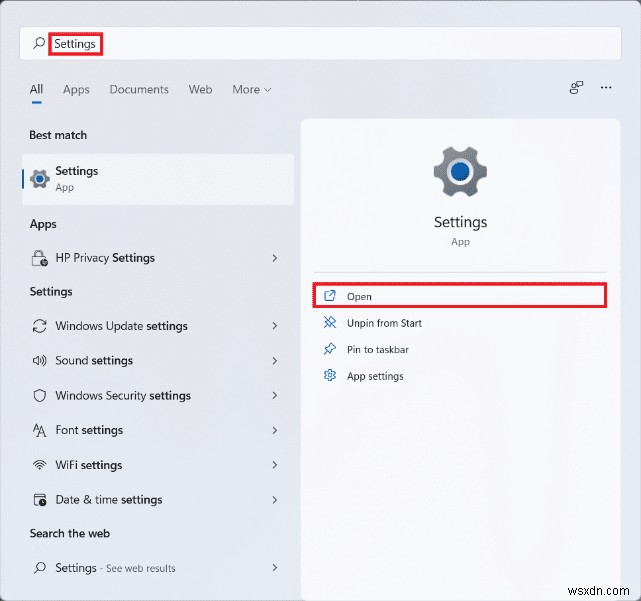Click the Font settings letter icon
This screenshot has width=641, height=601.
click(x=40, y=430)
